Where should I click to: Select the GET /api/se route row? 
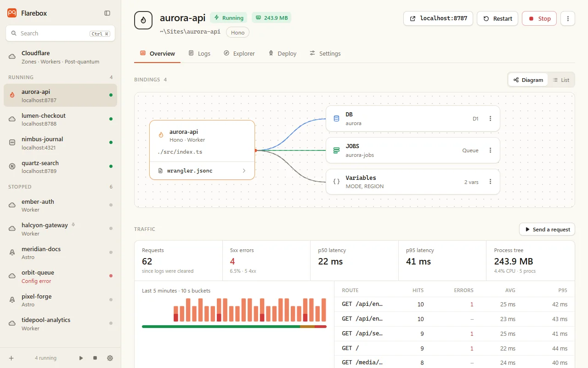pos(455,334)
